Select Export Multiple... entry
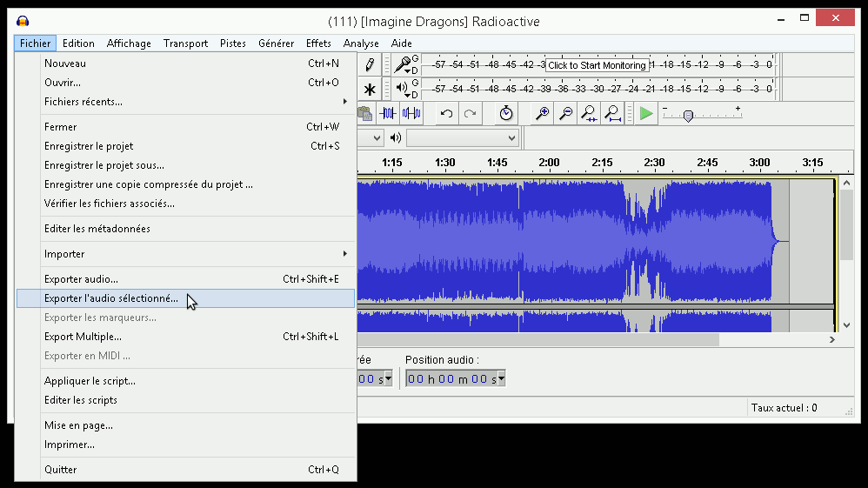Viewport: 868px width, 488px height. click(x=185, y=337)
